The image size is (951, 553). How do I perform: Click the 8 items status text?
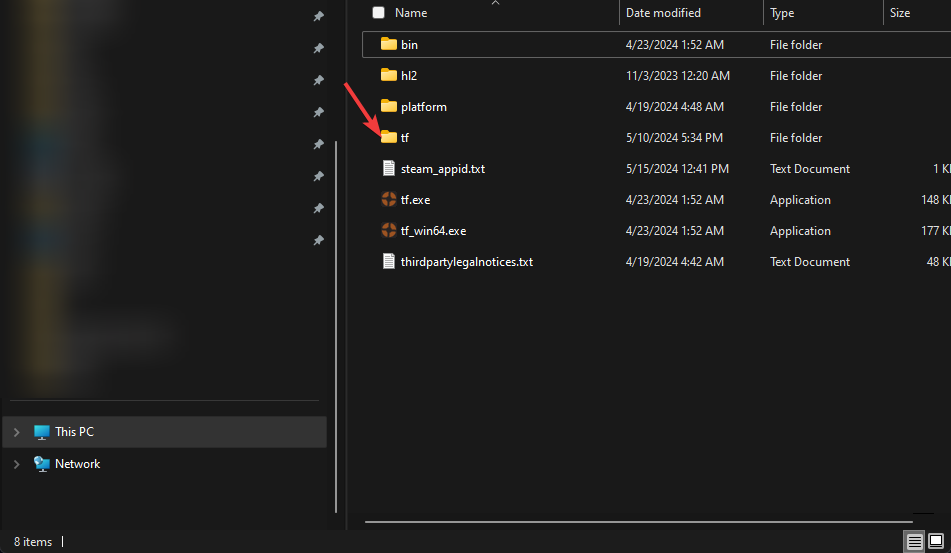tap(33, 541)
